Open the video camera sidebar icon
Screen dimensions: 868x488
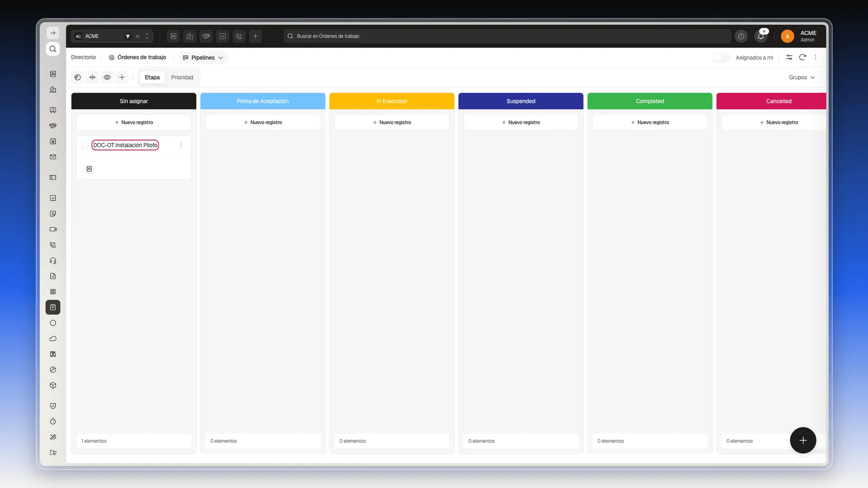point(53,229)
